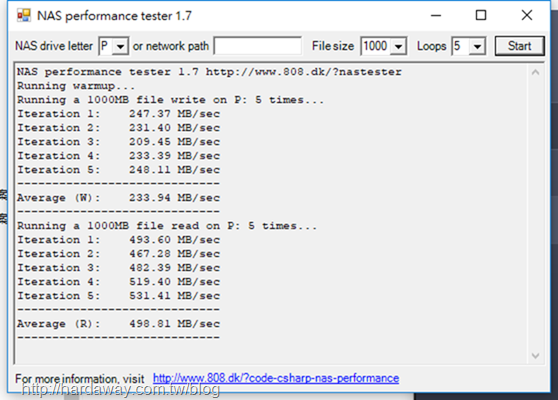This screenshot has height=400, width=558.
Task: Select the Average (R) 498.81 MB/sec line
Action: tap(119, 324)
